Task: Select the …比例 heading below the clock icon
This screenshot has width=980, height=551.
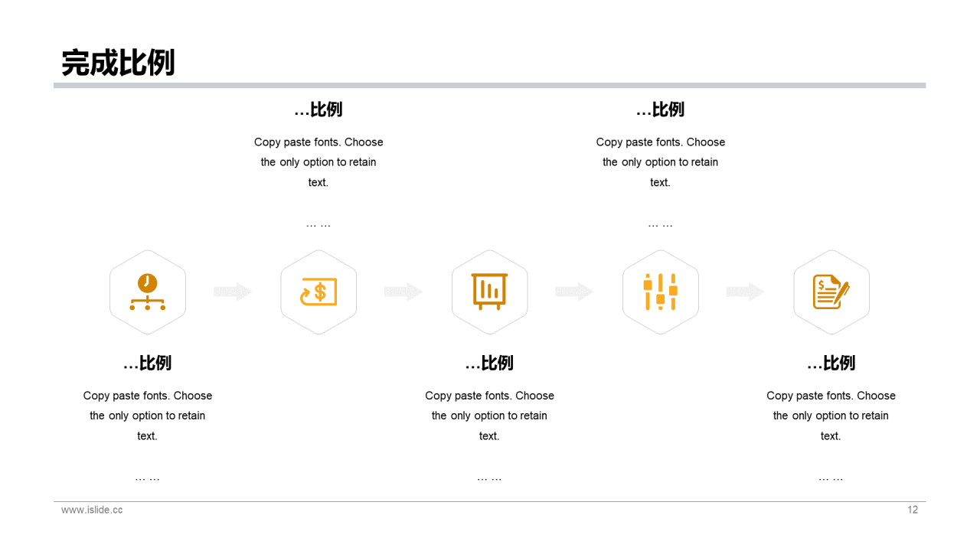Action: [148, 363]
